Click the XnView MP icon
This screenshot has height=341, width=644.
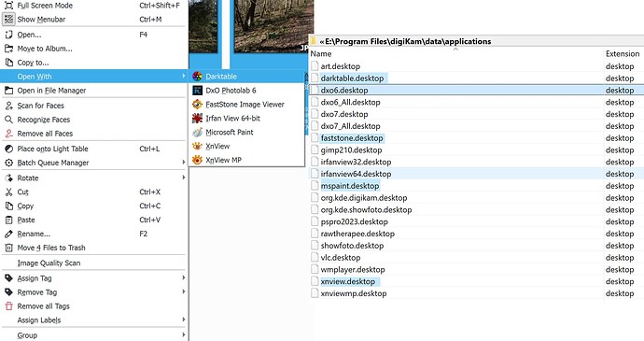[198, 160]
